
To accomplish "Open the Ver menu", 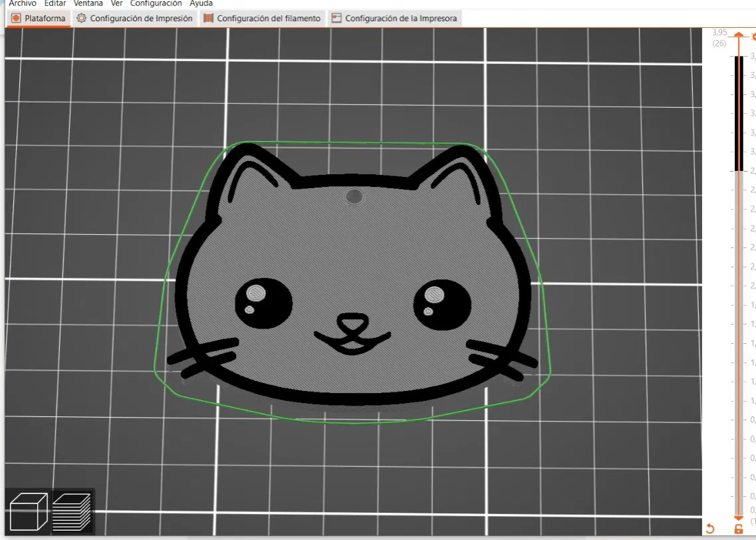I will tap(116, 3).
